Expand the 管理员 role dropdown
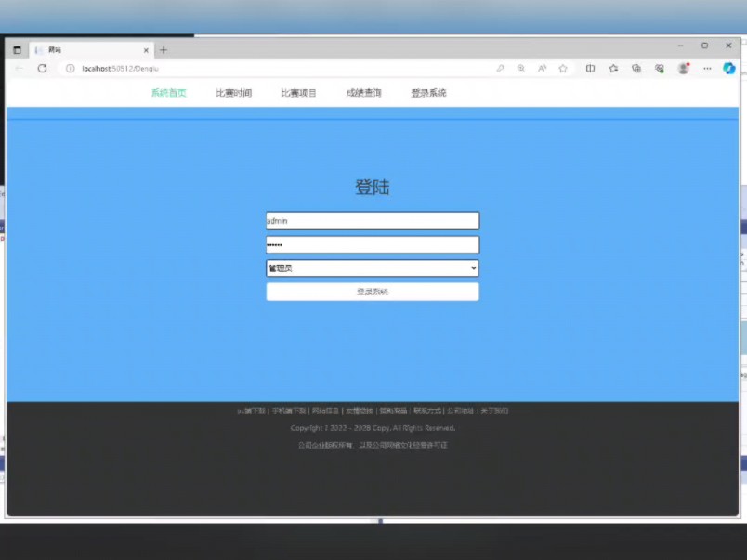747x560 pixels. coord(373,268)
